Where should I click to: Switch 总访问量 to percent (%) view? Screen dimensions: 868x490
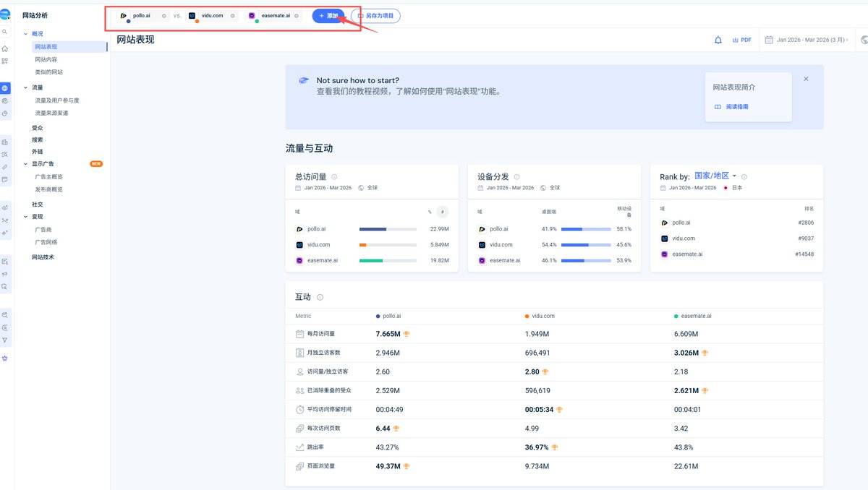pyautogui.click(x=430, y=212)
